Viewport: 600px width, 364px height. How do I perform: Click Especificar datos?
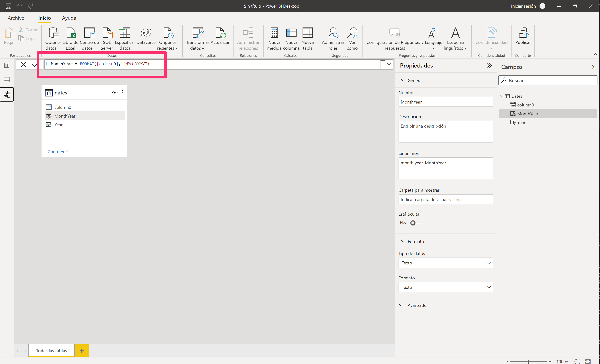click(125, 39)
